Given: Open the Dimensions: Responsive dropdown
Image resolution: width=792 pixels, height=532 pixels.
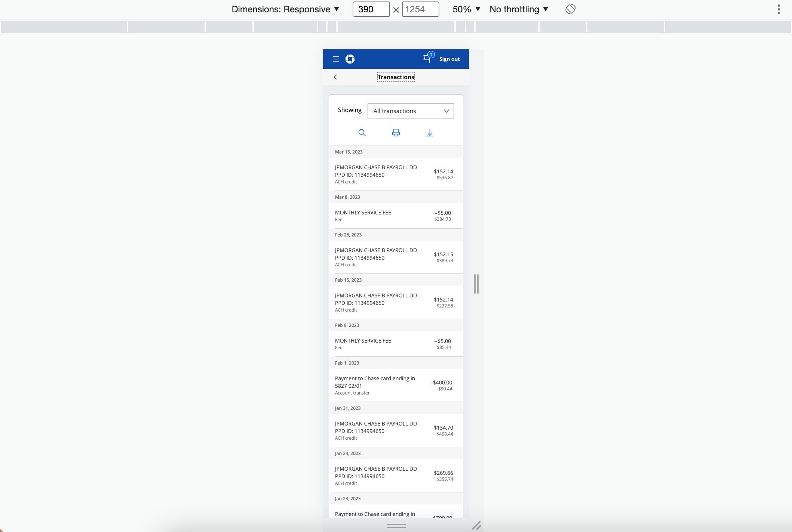Looking at the screenshot, I should pyautogui.click(x=285, y=9).
